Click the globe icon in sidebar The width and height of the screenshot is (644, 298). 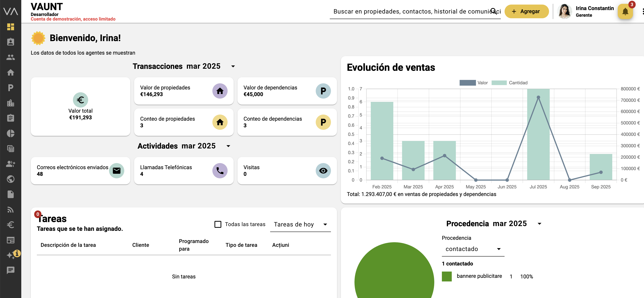[x=10, y=179]
